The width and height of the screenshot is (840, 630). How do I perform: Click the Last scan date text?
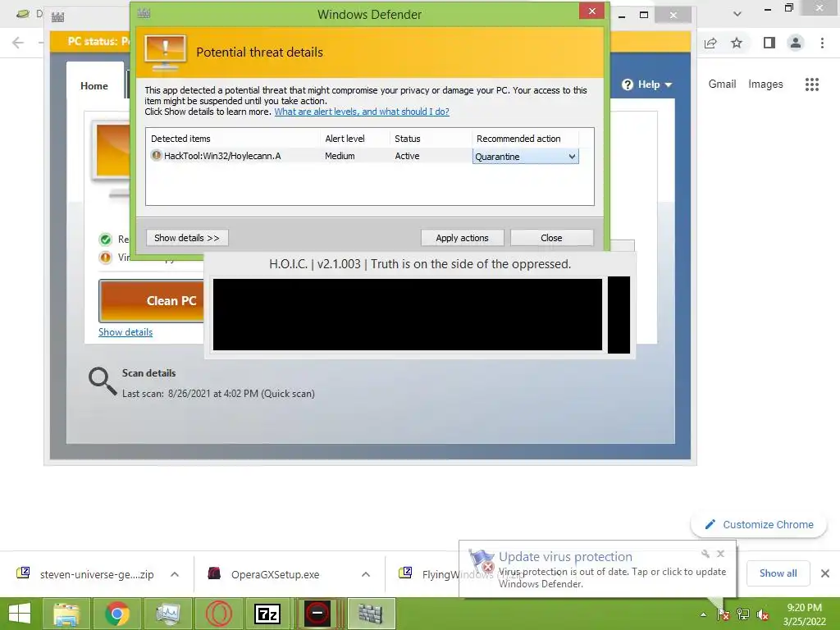(218, 393)
